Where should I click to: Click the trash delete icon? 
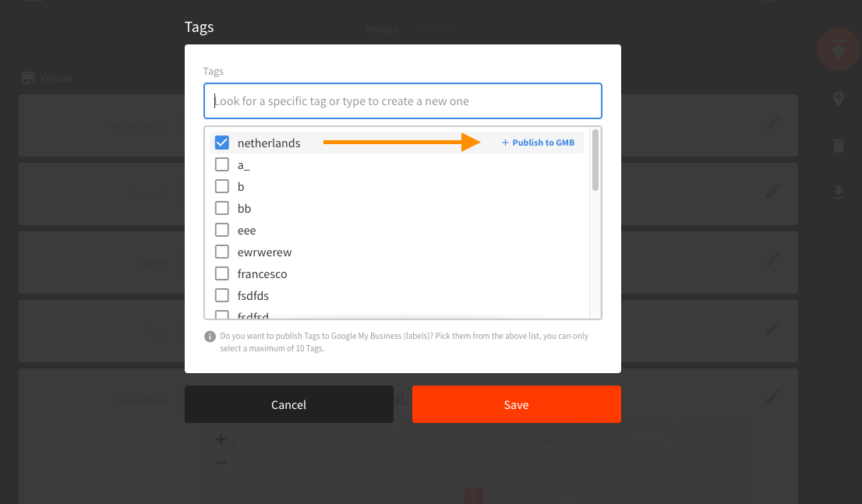click(x=839, y=146)
